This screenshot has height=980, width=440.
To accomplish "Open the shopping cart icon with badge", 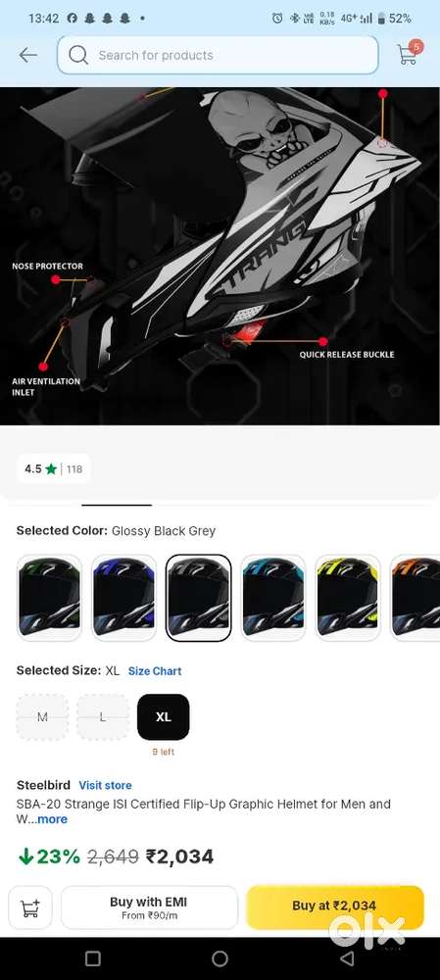I will pos(410,53).
